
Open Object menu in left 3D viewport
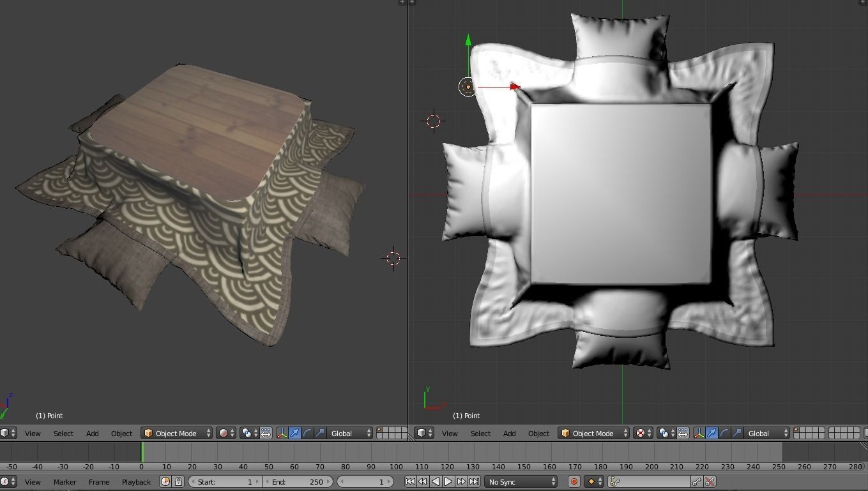121,433
